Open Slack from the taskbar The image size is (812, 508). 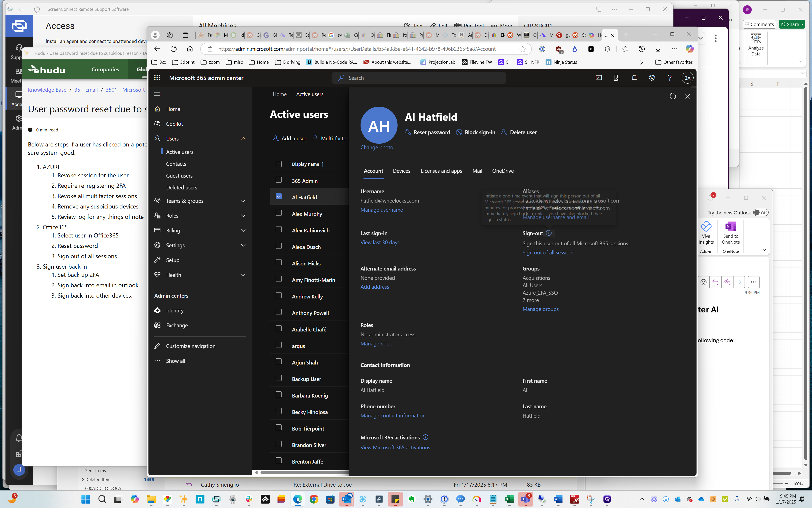pyautogui.click(x=249, y=499)
